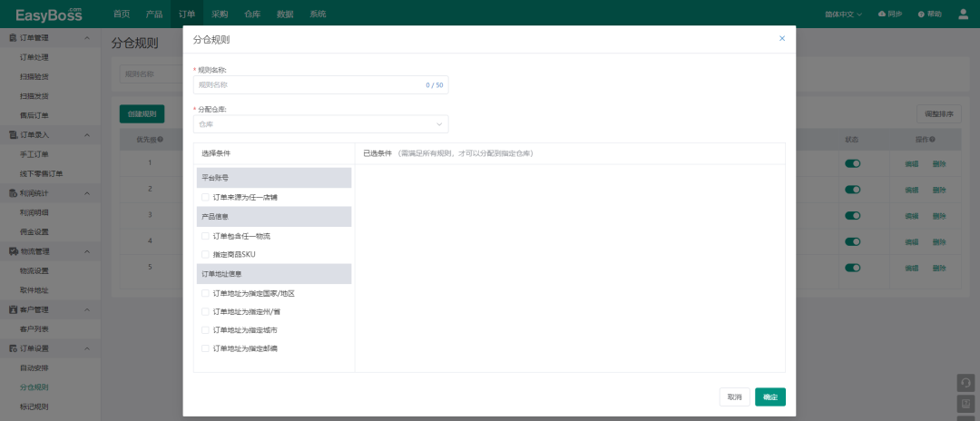Image resolution: width=980 pixels, height=421 pixels.
Task: Open 产品 in top navigation
Action: 153,14
